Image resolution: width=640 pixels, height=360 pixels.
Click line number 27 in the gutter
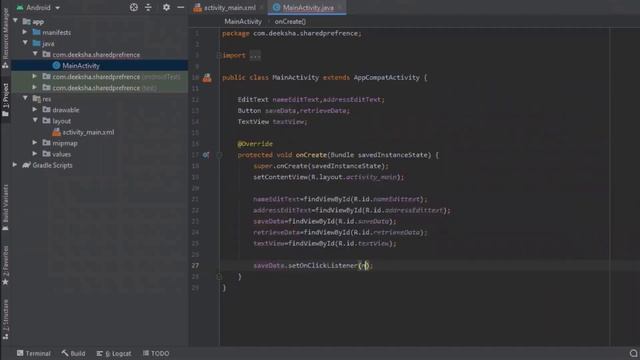pos(196,266)
